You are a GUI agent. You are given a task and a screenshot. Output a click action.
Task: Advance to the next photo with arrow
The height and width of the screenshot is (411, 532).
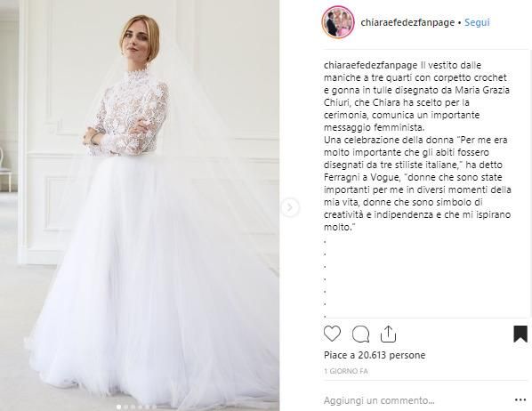[290, 207]
